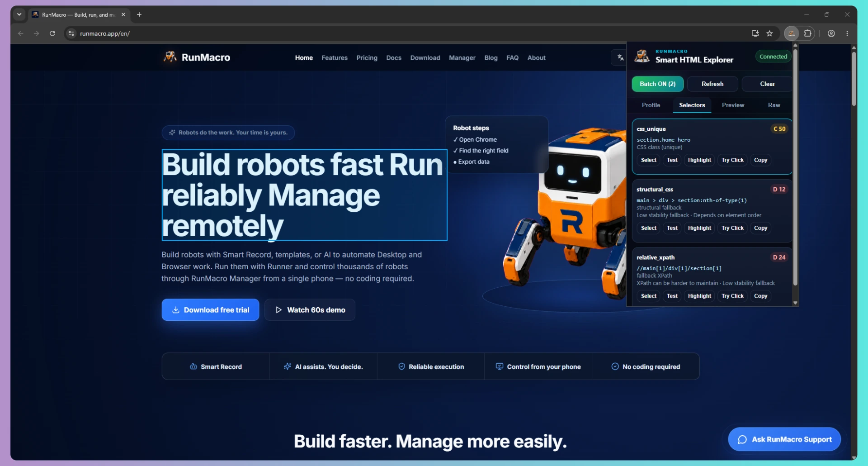868x466 pixels.
Task: Click the page vertical scrollbar thumb
Action: [x=854, y=79]
